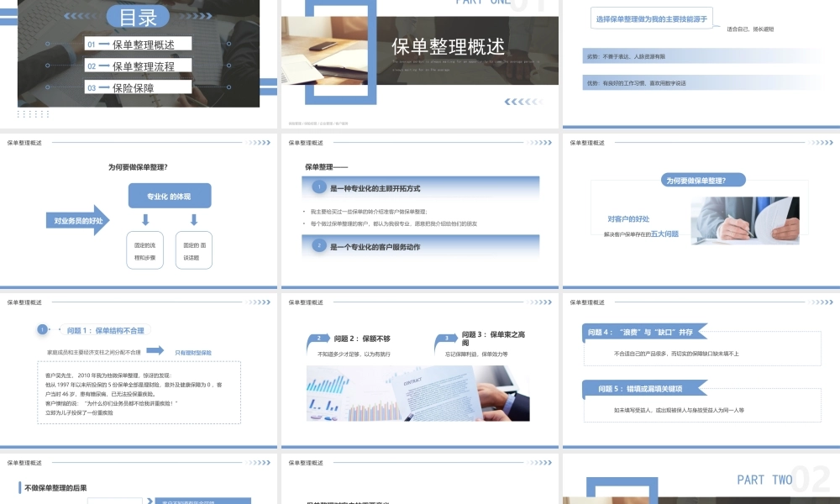This screenshot has height=504, width=840.
Task: Open slide beginning with 保单整理—— heading
Action: (x=419, y=211)
